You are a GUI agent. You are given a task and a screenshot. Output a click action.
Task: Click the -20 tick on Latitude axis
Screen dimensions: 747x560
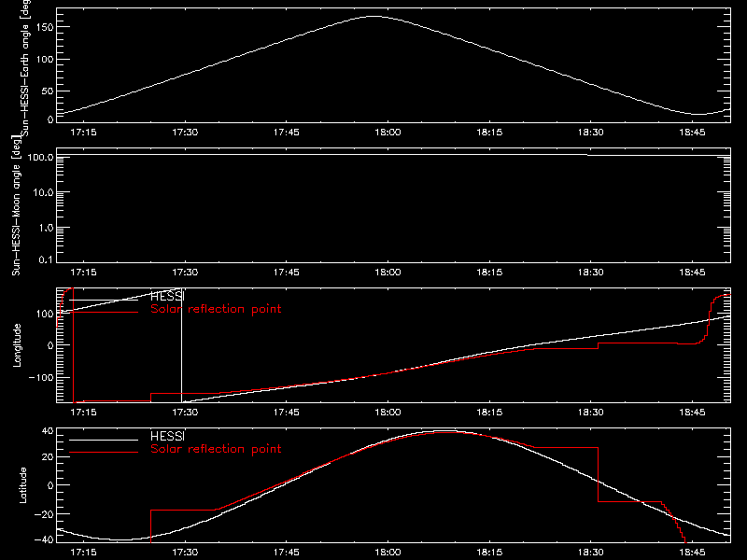[x=44, y=514]
